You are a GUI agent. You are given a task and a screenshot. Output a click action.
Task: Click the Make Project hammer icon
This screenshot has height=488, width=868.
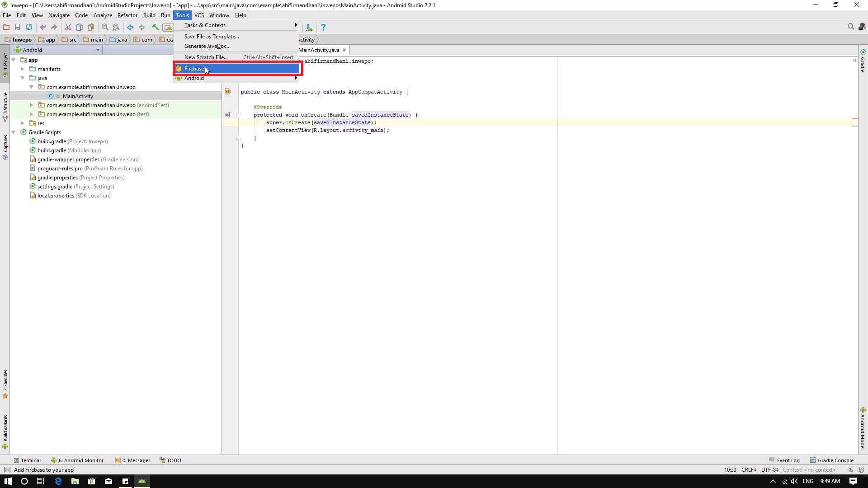[x=156, y=27]
